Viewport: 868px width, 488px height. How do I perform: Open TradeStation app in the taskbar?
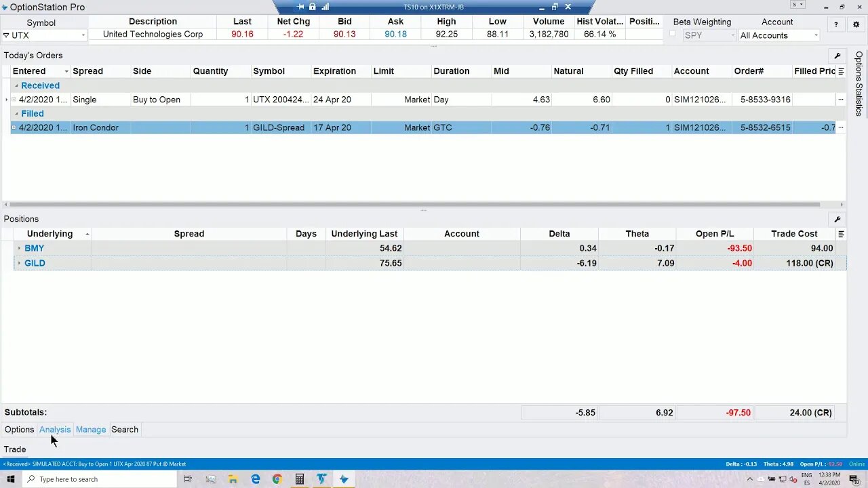(321, 479)
